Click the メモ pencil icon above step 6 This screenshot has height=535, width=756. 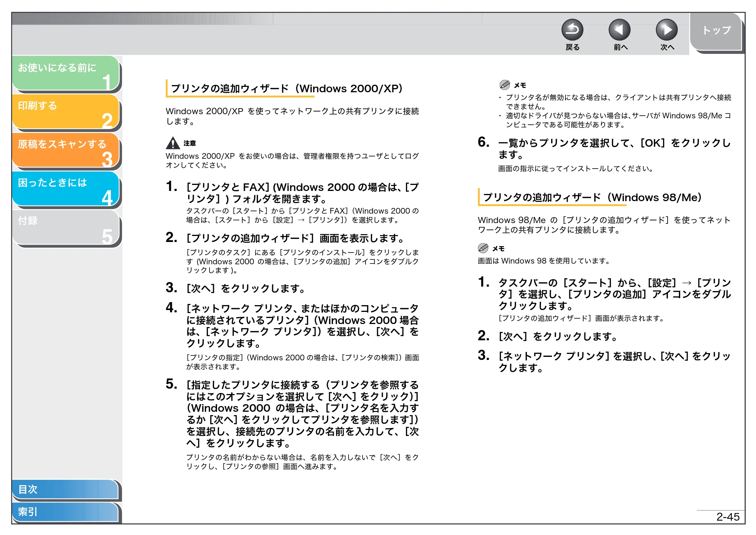click(x=504, y=85)
